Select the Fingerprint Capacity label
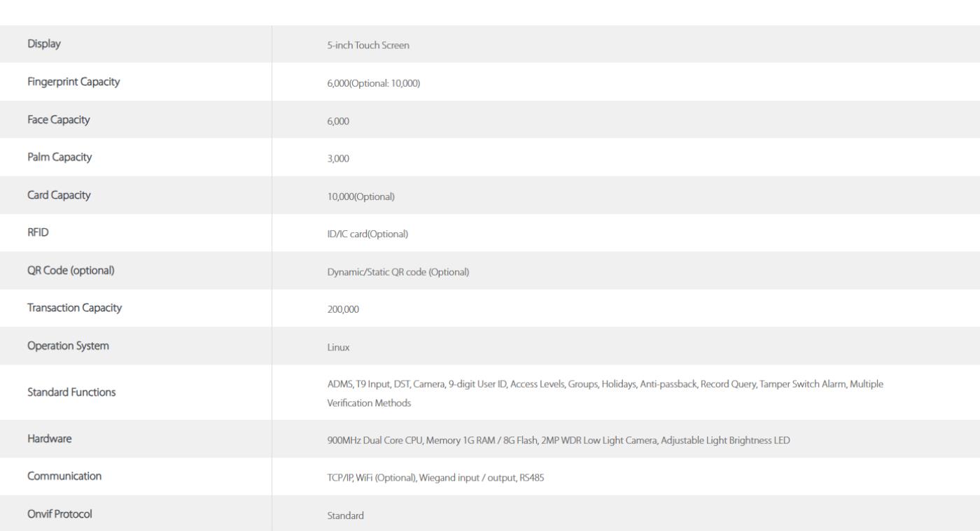 pyautogui.click(x=73, y=82)
